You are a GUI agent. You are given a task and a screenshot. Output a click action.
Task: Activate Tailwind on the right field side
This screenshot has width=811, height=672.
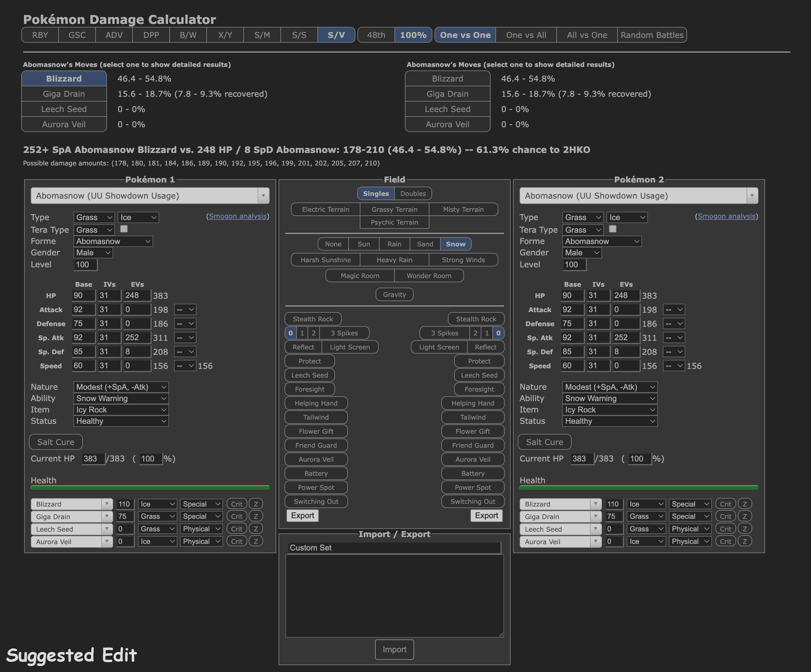[473, 417]
